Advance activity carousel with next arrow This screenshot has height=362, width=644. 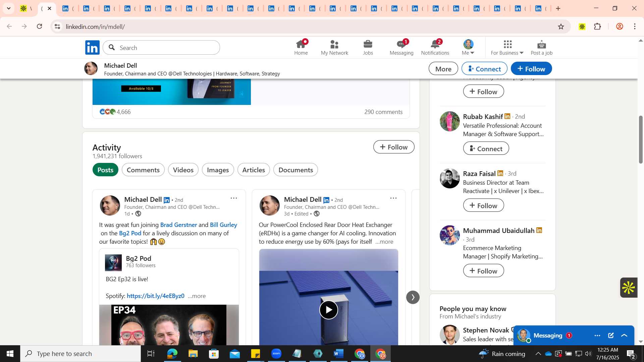click(x=413, y=297)
